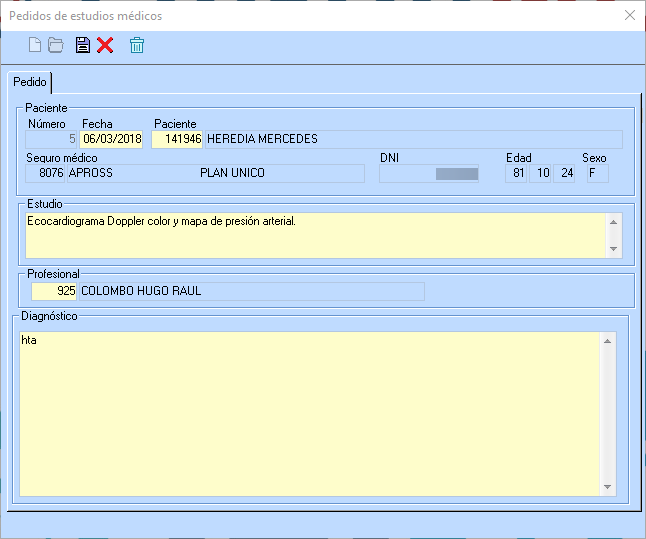Save the order with the floppy disk icon

[83, 45]
